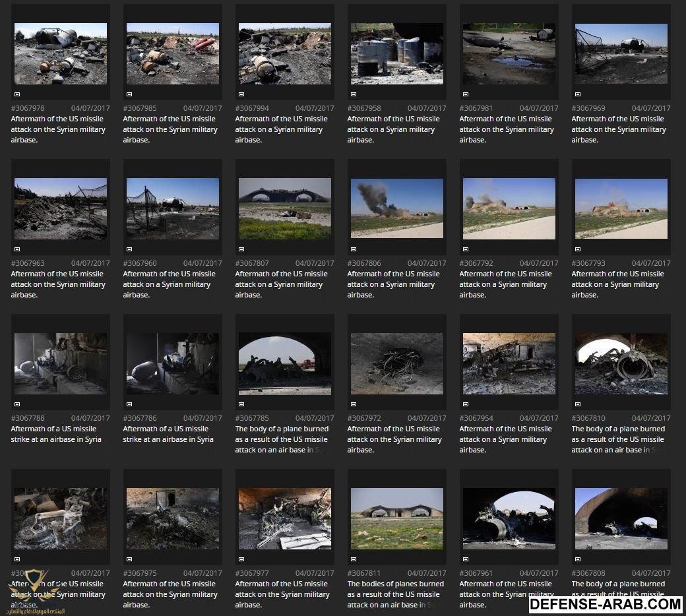Screen dimensions: 686x616
Task: Click the small icon under photo #3067954 thumbnail
Action: coord(466,404)
